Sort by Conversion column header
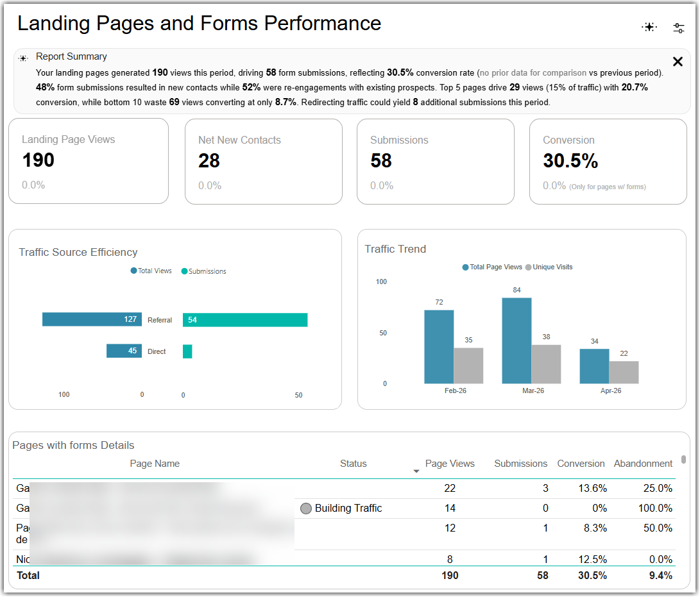700x597 pixels. (581, 464)
